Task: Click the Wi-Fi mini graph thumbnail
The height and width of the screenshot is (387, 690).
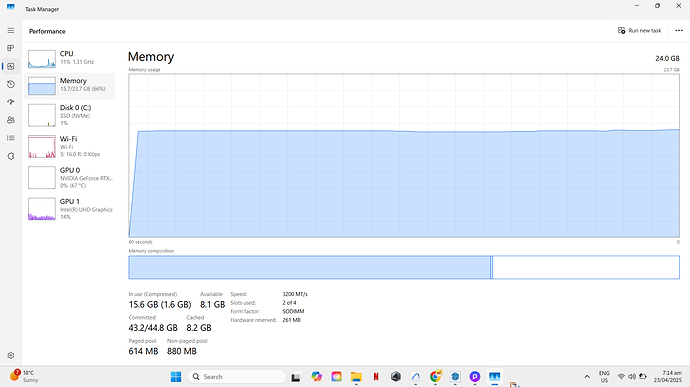Action: click(x=42, y=146)
